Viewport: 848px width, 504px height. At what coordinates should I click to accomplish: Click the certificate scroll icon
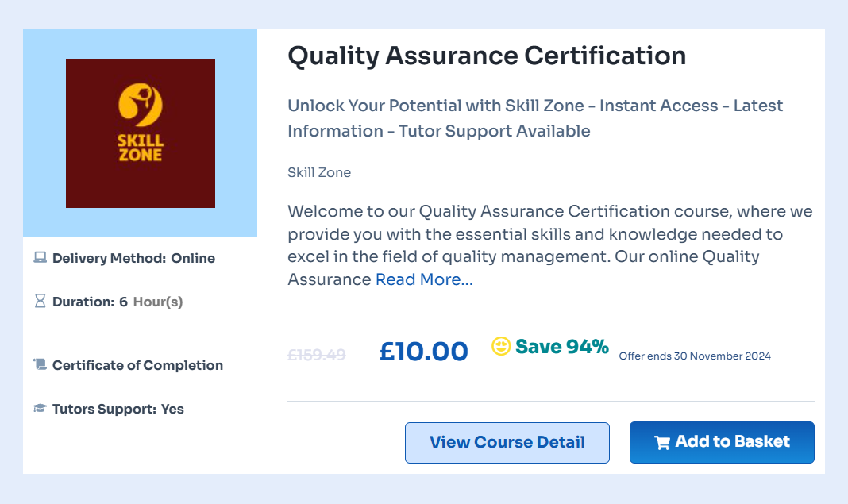click(40, 365)
